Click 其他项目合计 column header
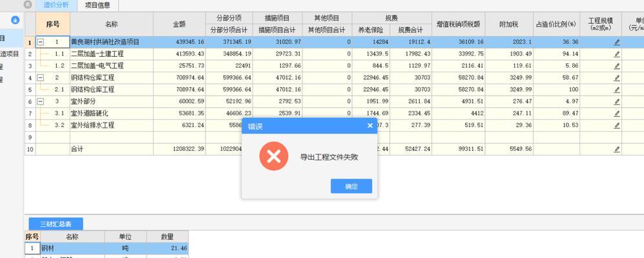 click(x=327, y=30)
